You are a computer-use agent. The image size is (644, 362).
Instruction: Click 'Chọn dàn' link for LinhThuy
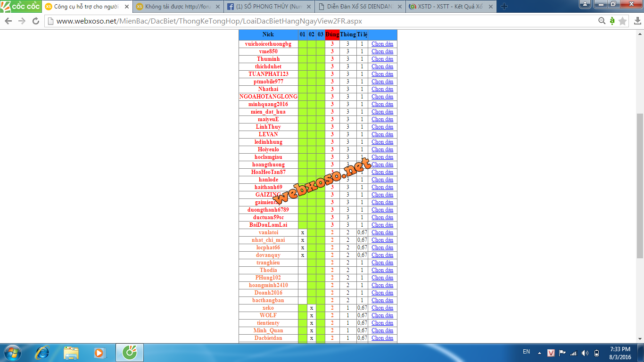382,127
